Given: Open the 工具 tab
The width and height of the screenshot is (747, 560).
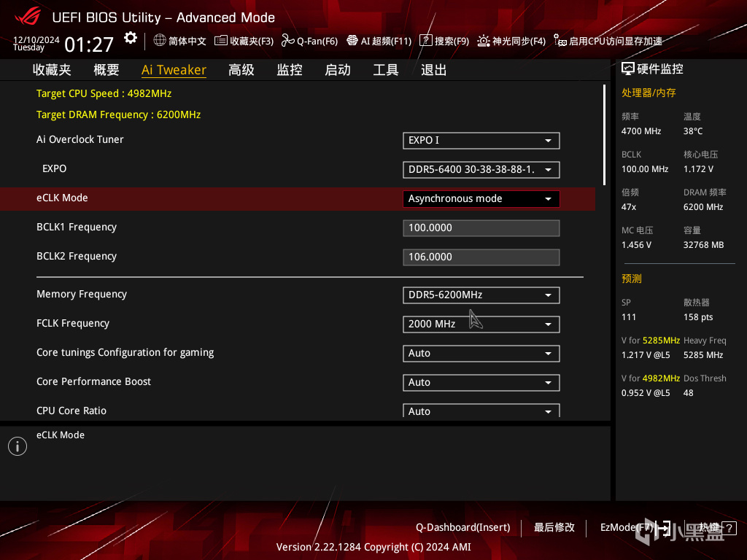Looking at the screenshot, I should click(x=386, y=70).
